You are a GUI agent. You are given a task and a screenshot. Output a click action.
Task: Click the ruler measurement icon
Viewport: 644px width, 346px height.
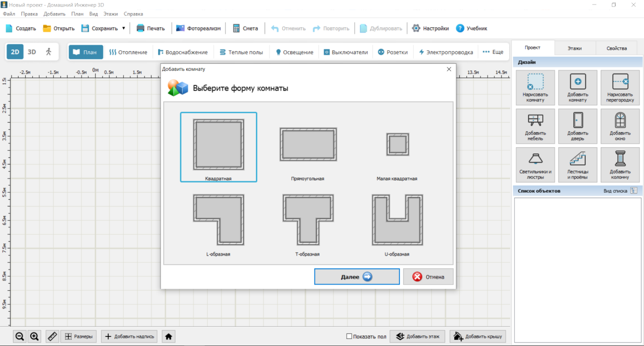tap(52, 336)
